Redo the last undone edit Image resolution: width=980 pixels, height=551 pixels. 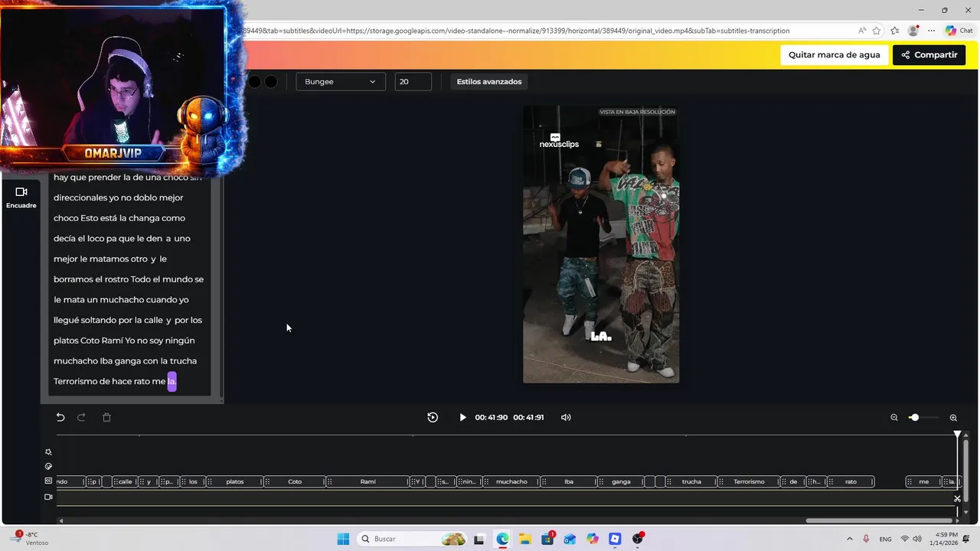point(82,417)
